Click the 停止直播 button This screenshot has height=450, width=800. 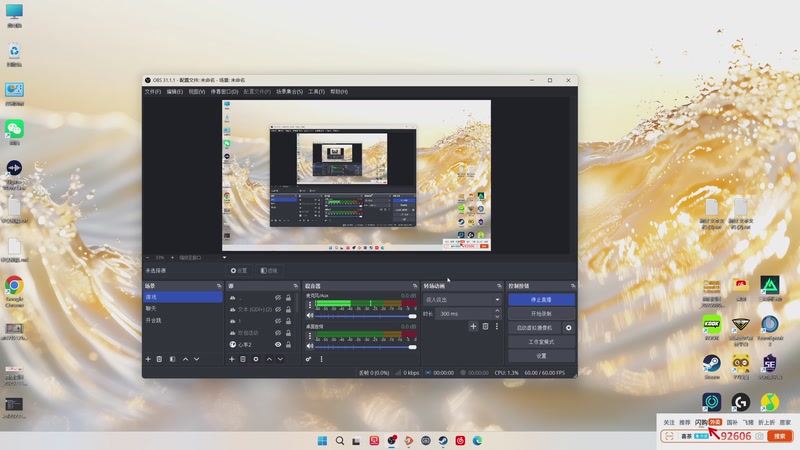pos(541,299)
